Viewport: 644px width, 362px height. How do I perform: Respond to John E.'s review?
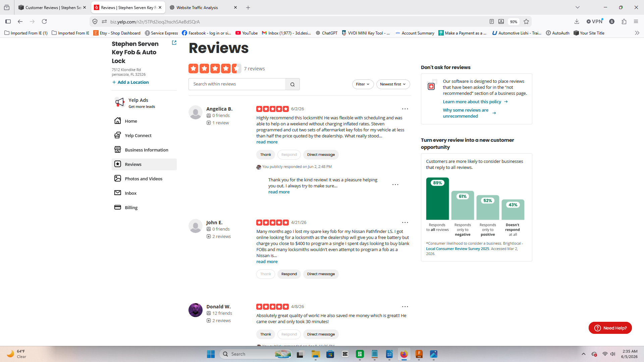289,274
